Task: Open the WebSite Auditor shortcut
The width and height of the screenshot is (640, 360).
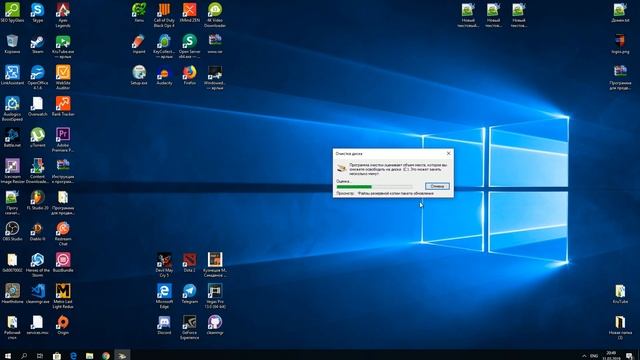Action: 63,78
